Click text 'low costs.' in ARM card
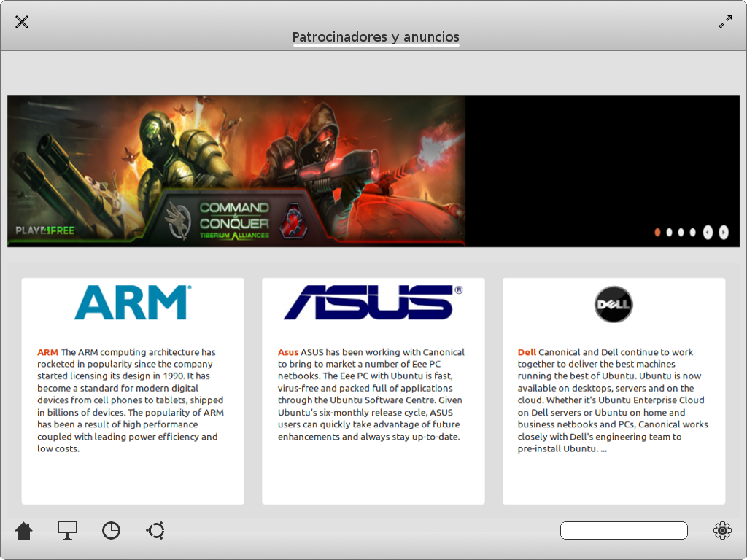Image resolution: width=747 pixels, height=560 pixels. click(x=58, y=449)
